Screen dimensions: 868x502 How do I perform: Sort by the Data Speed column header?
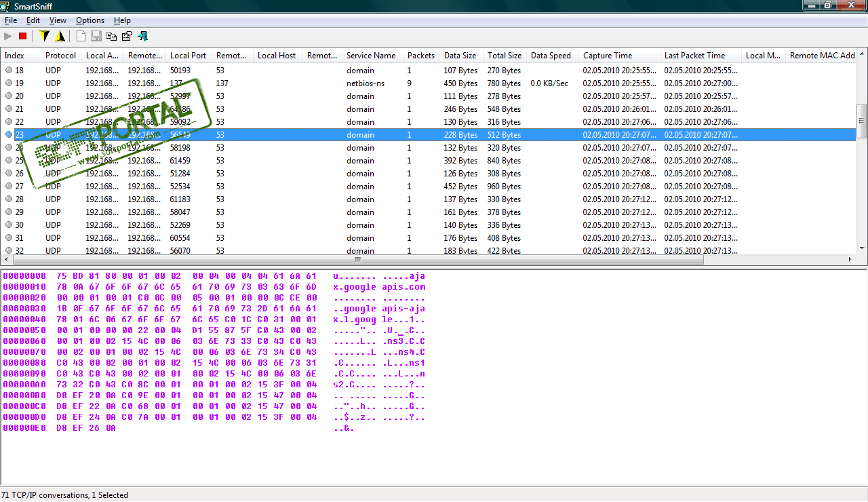[553, 56]
